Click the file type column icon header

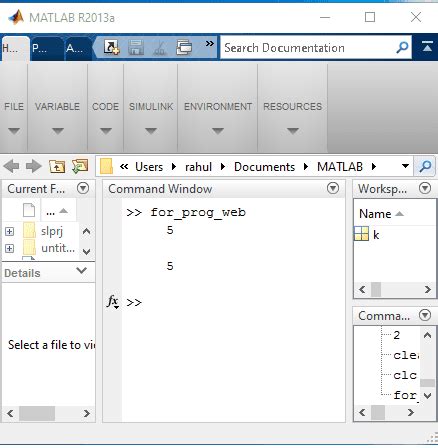click(29, 211)
